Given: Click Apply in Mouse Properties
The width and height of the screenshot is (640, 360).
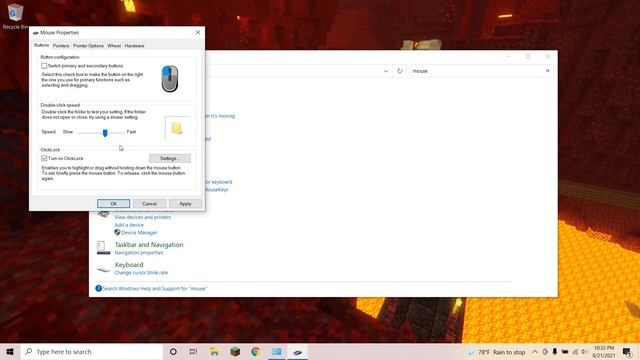Looking at the screenshot, I should [185, 204].
